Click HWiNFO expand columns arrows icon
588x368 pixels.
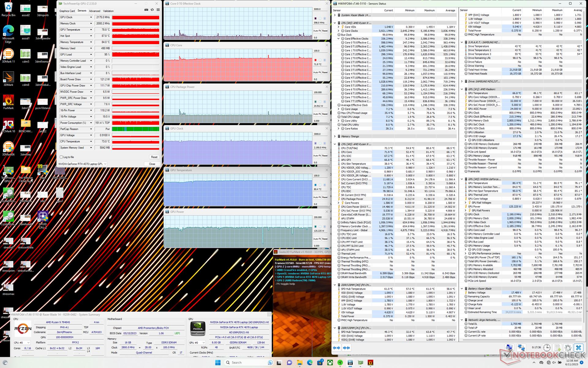(337, 348)
